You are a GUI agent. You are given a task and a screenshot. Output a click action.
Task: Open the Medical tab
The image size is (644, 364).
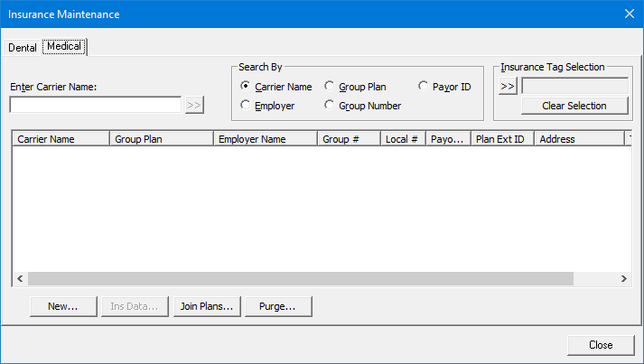pyautogui.click(x=64, y=46)
